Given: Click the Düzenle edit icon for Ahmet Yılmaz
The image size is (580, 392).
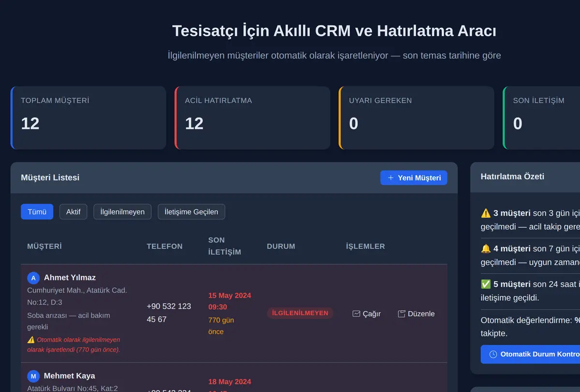Looking at the screenshot, I should coord(401,314).
